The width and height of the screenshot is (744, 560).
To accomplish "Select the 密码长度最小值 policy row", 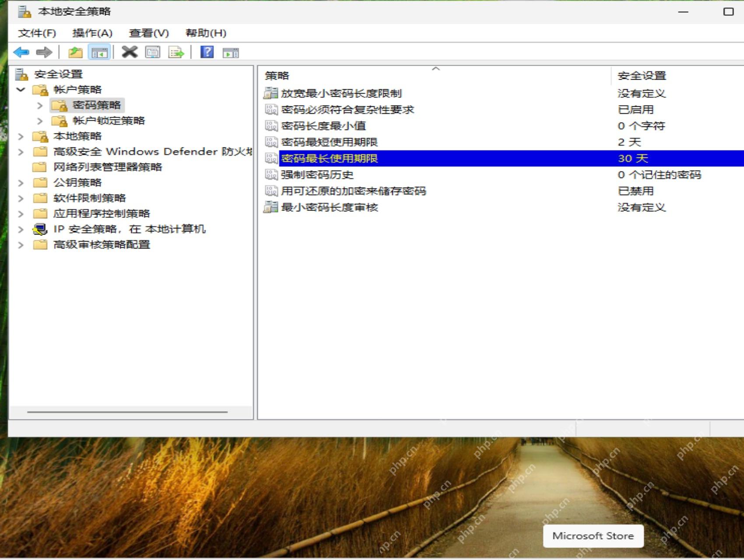I will click(503, 126).
